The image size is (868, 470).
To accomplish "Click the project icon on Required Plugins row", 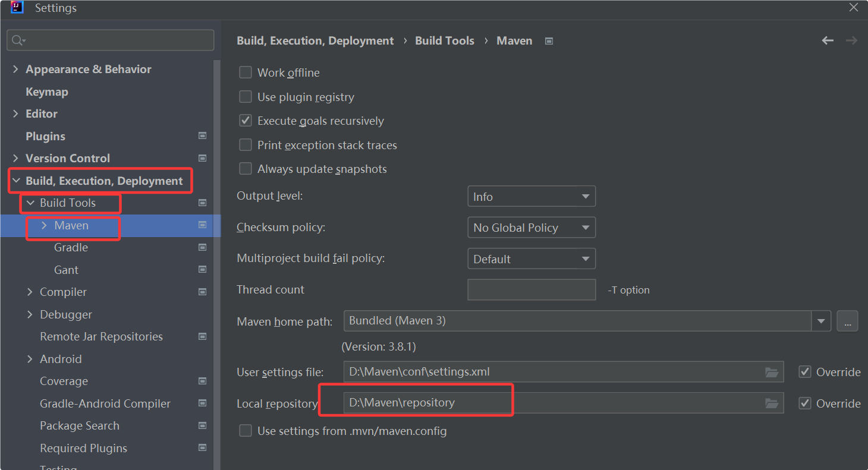I will [x=202, y=448].
